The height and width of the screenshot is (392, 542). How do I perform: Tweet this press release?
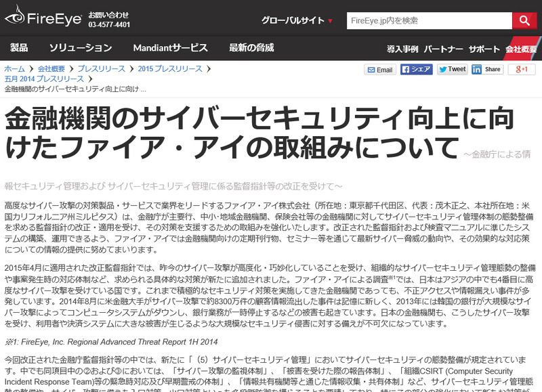click(452, 69)
